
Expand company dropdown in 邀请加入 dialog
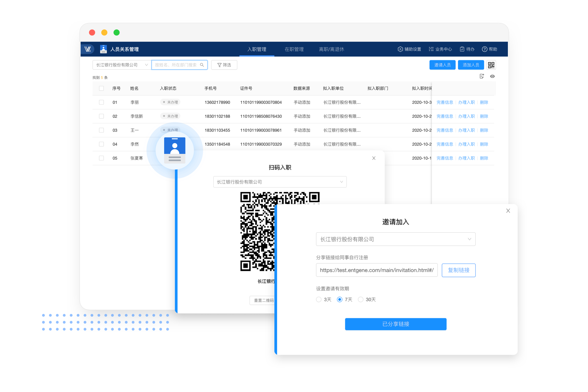(395, 239)
